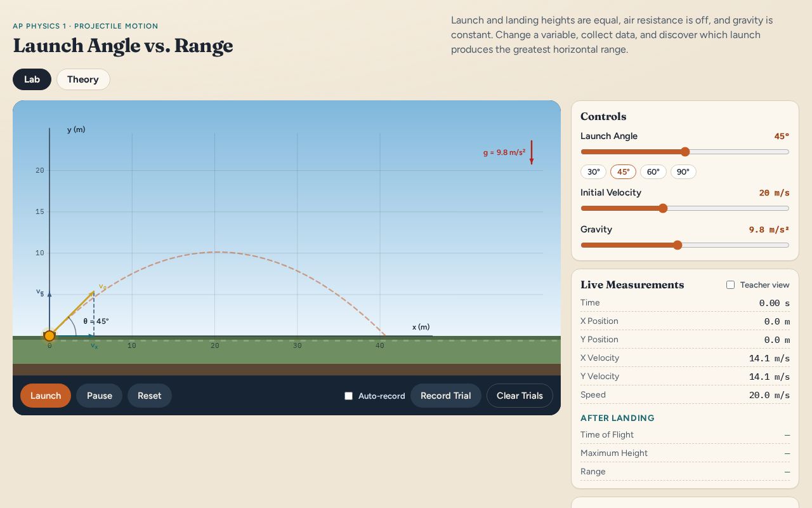Viewport: 812px width, 508px height.
Task: Click the Y Position 0.0 m reading
Action: [x=776, y=340]
